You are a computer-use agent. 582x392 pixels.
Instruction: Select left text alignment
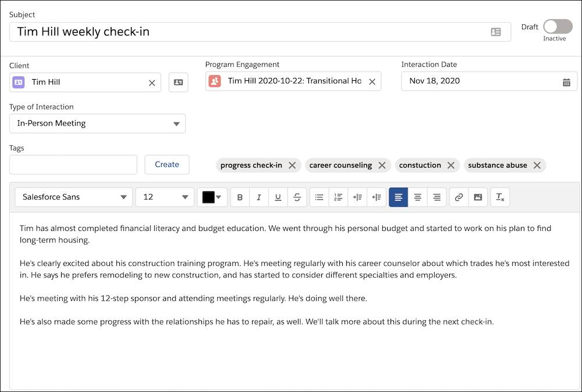[x=398, y=197]
